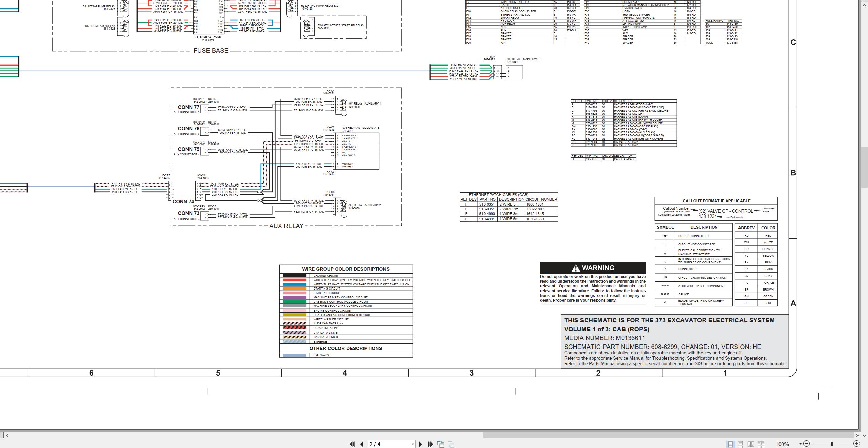Click the MEDIA NUMBER: M0136611 line
The width and height of the screenshot is (868, 448).
point(605,338)
